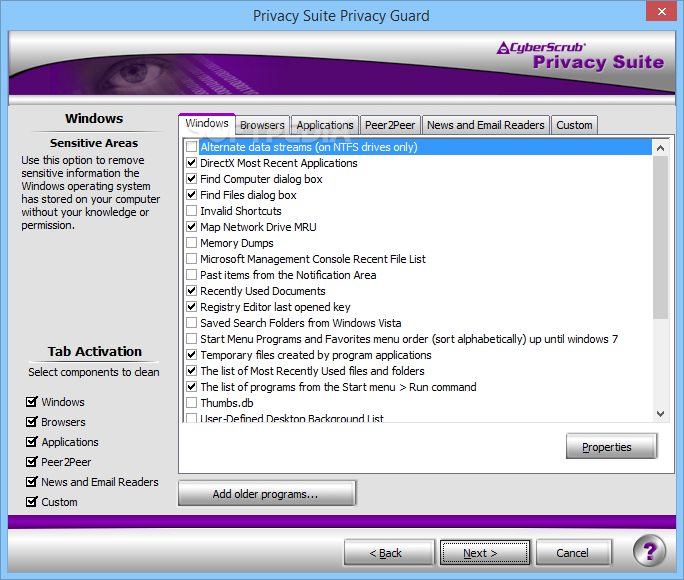
Task: Uncheck list of Most Recently Used files
Action: click(192, 371)
